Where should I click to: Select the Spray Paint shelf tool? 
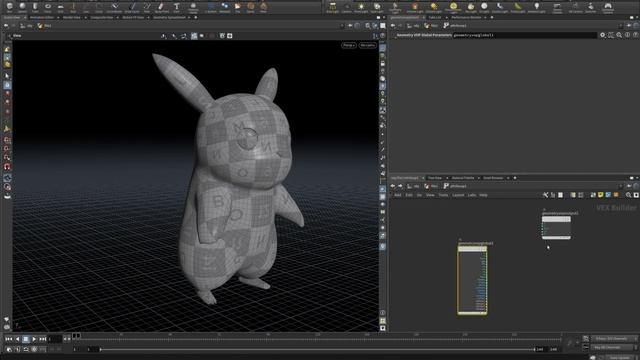pos(161,7)
